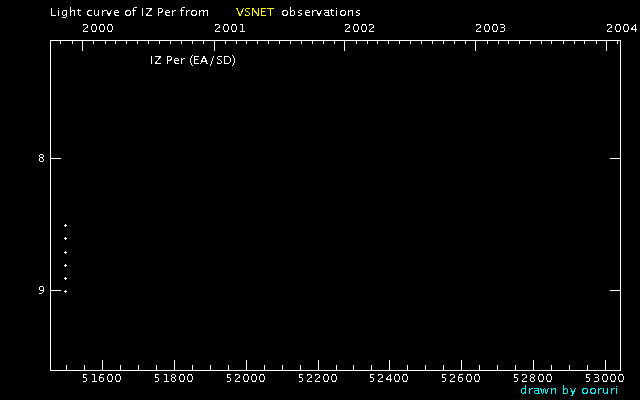This screenshot has height=400, width=640.
Task: Click the 51600 Julian date axis label
Action: [101, 379]
